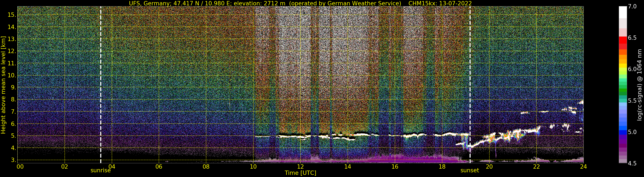The height and width of the screenshot is (177, 644).
Task: Click the 14. height tick label
Action: click(12, 27)
